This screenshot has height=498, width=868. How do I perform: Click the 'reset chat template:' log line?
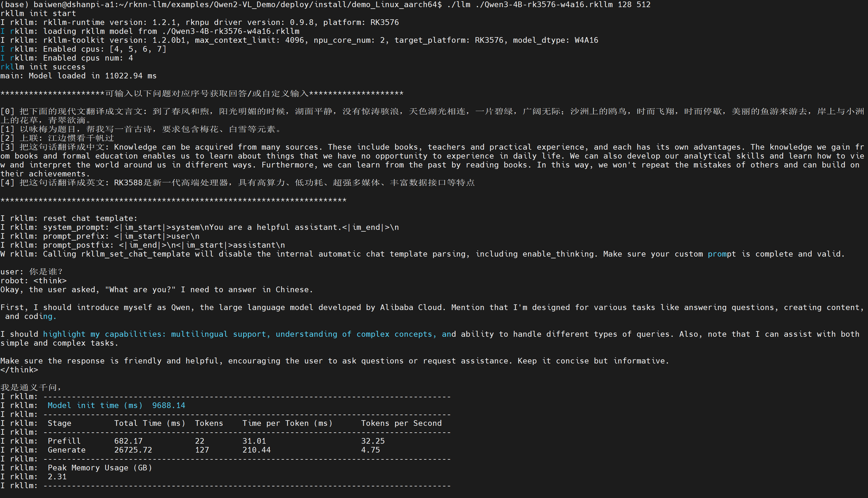point(90,218)
